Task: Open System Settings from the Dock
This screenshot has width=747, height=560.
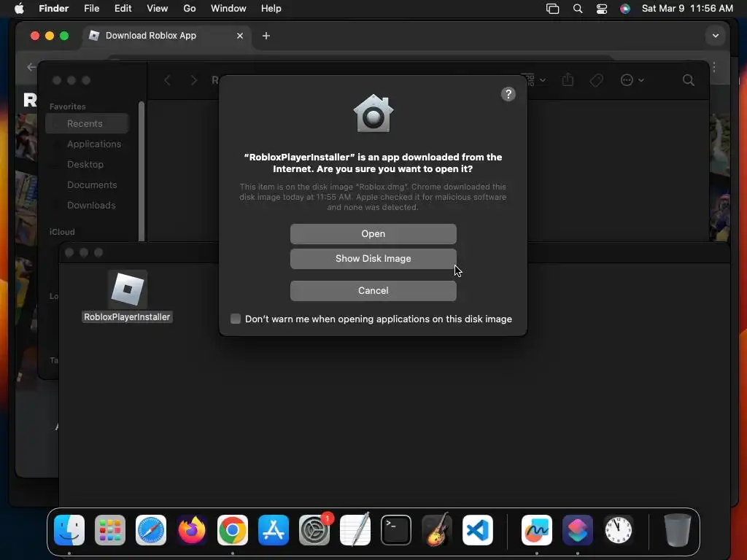Action: [314, 530]
